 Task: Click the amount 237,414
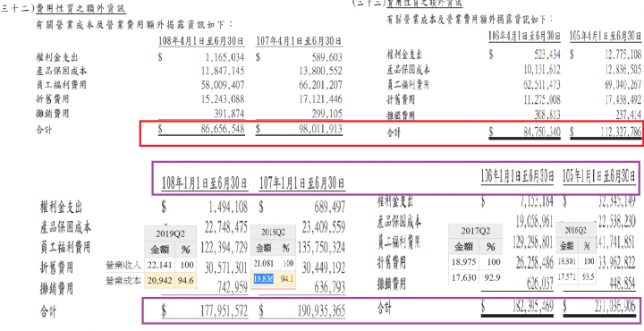tap(629, 115)
